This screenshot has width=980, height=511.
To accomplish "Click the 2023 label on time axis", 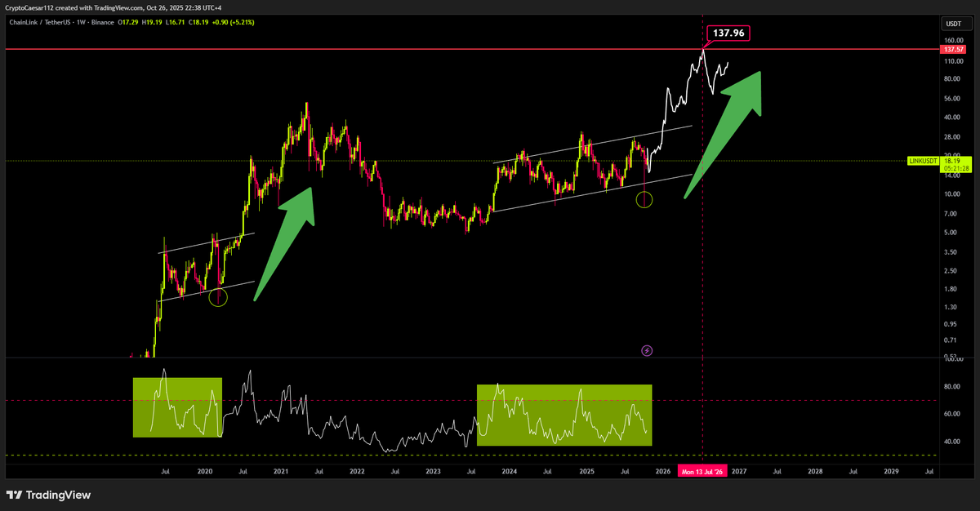I will 433,472.
